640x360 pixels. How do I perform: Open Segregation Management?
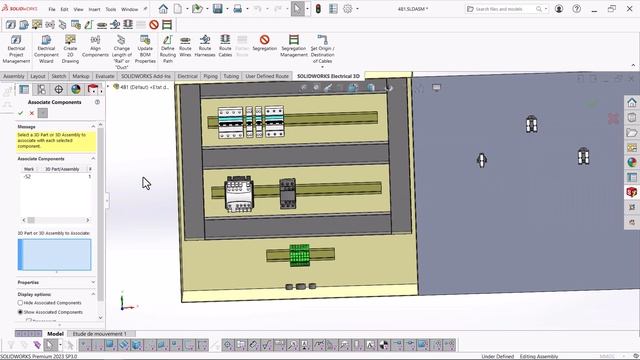pyautogui.click(x=293, y=46)
